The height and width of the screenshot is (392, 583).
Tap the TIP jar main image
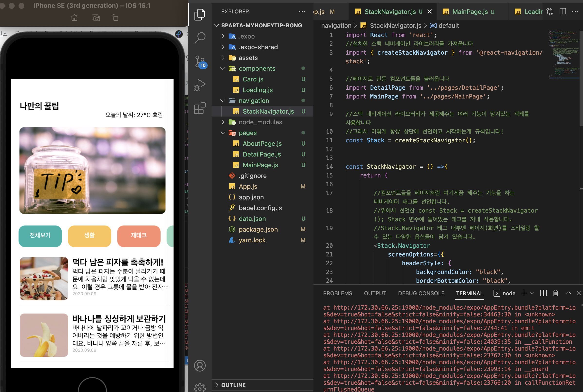point(92,170)
